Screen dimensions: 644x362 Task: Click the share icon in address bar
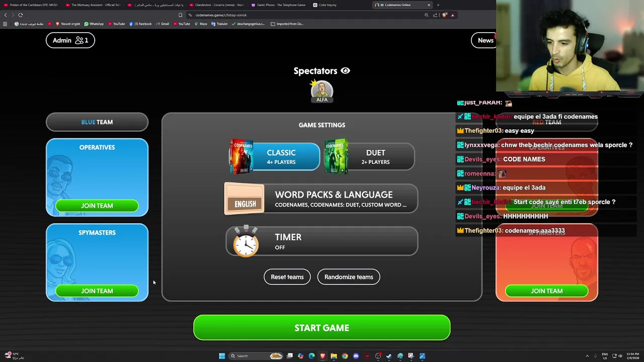click(x=435, y=15)
